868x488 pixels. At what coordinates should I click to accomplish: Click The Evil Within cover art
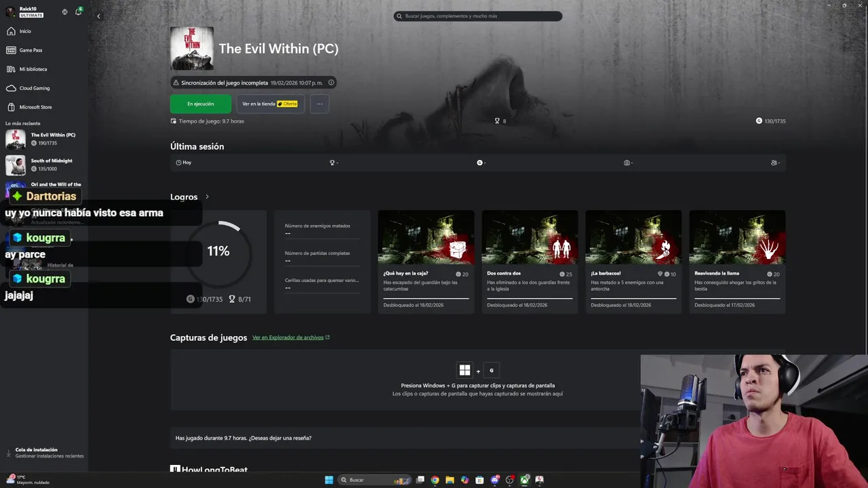tap(192, 48)
